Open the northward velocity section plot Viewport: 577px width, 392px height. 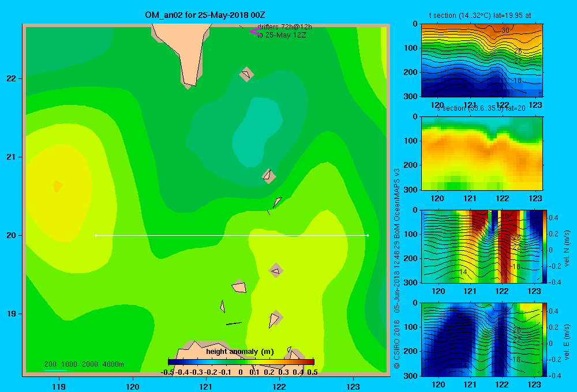point(482,246)
